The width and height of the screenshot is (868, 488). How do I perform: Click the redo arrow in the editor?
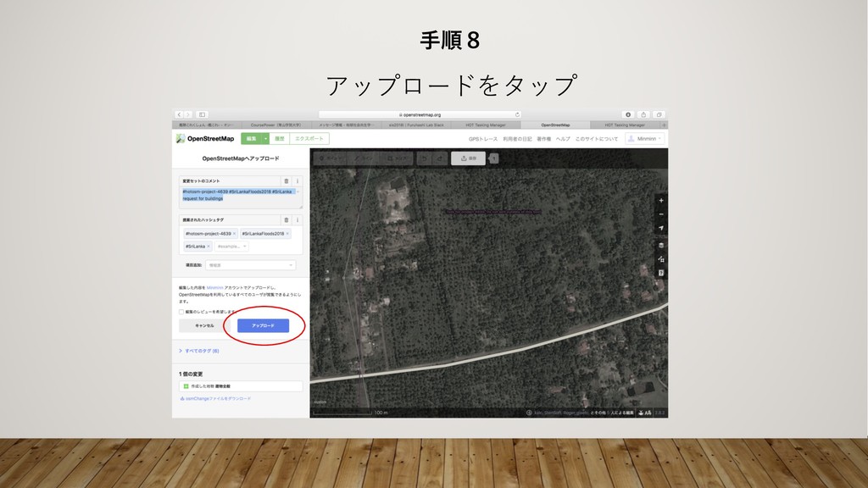(x=440, y=158)
